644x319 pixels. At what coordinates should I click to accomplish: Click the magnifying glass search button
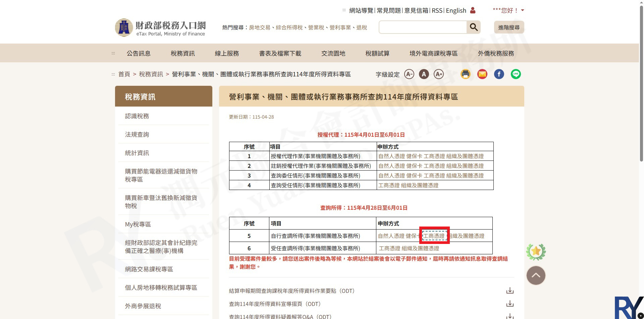click(473, 27)
